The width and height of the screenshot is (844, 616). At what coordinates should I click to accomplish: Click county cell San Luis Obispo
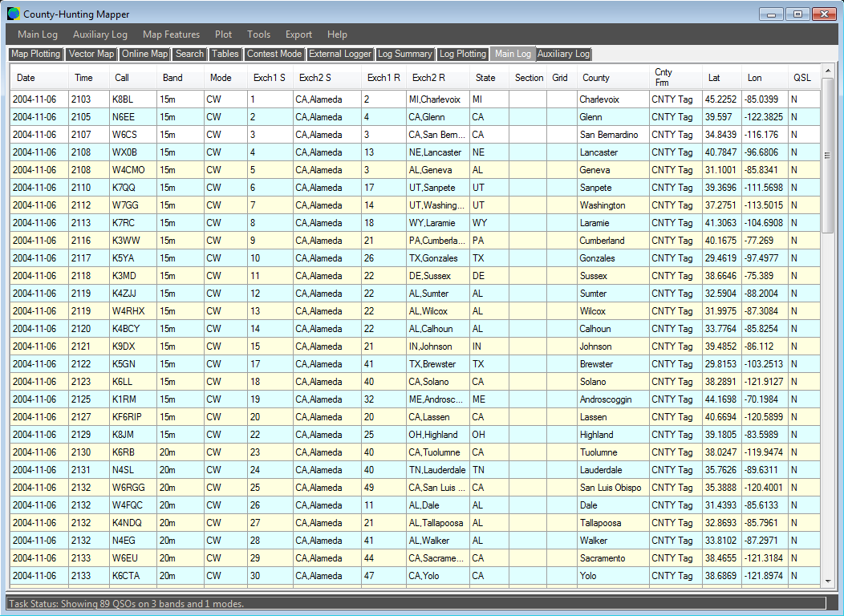tap(613, 488)
